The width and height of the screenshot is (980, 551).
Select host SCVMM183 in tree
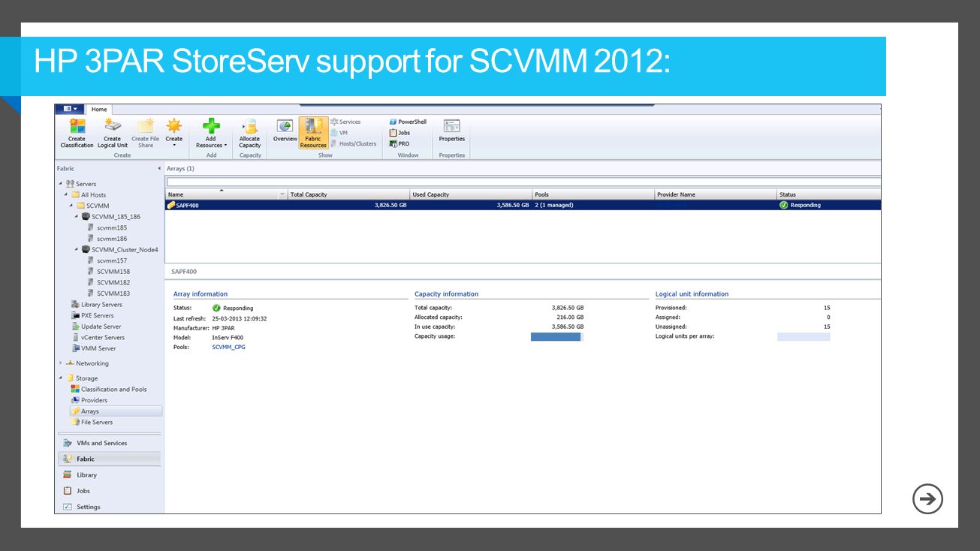(108, 294)
